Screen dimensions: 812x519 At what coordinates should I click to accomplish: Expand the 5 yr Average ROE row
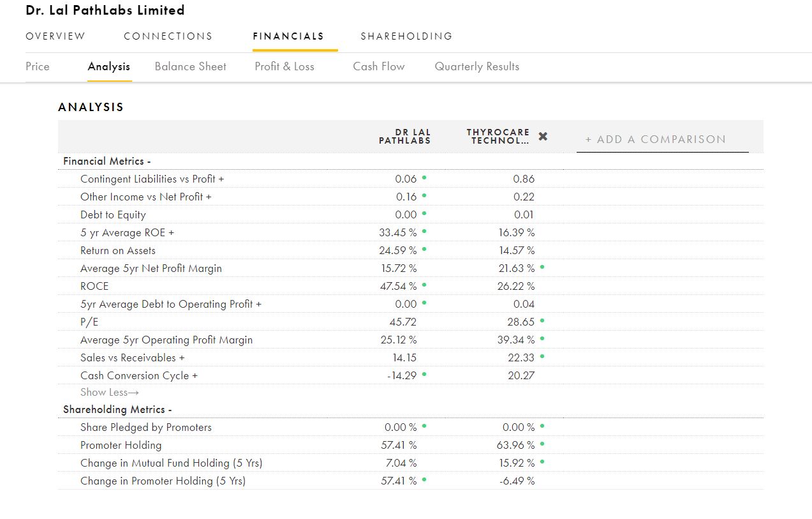pos(127,233)
